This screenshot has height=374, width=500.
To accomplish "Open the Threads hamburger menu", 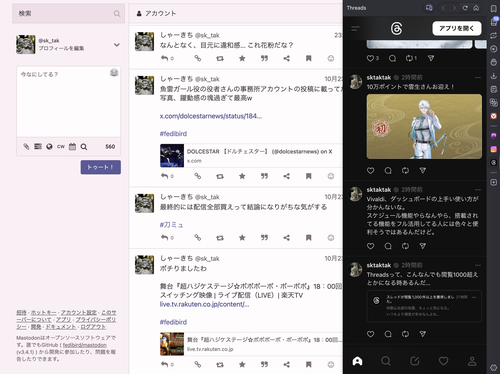I will click(x=355, y=29).
